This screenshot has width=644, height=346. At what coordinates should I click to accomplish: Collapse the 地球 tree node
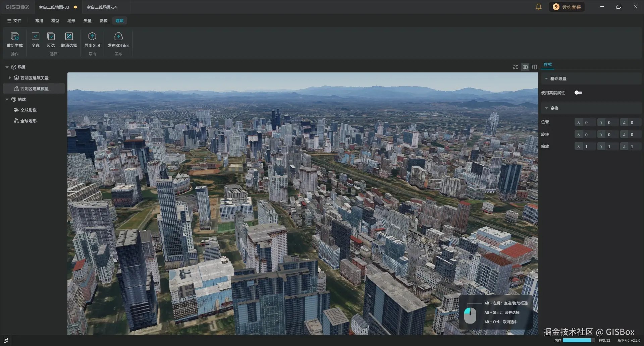pyautogui.click(x=7, y=99)
